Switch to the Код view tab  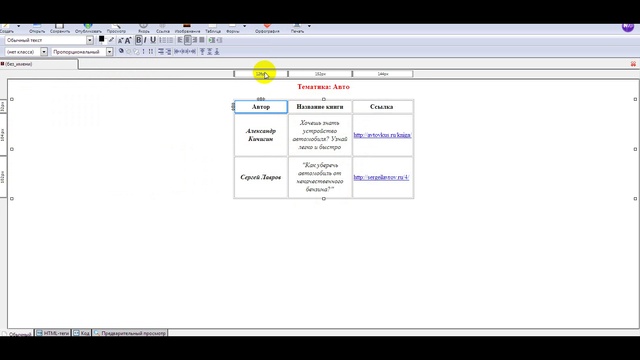82,333
